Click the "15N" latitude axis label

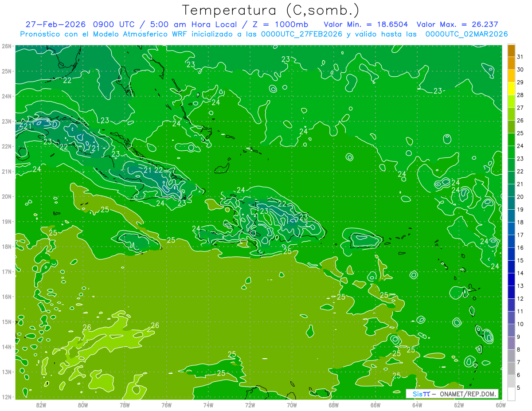pos(6,322)
